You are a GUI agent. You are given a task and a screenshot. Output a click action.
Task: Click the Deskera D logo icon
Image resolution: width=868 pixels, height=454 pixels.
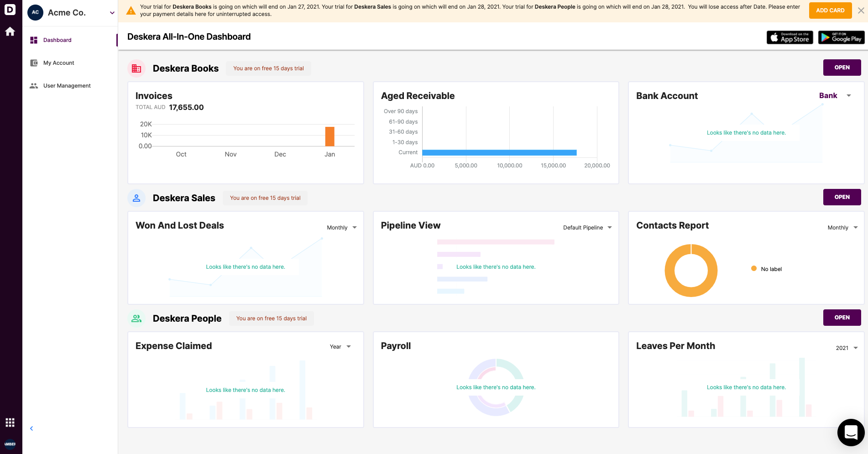point(10,9)
